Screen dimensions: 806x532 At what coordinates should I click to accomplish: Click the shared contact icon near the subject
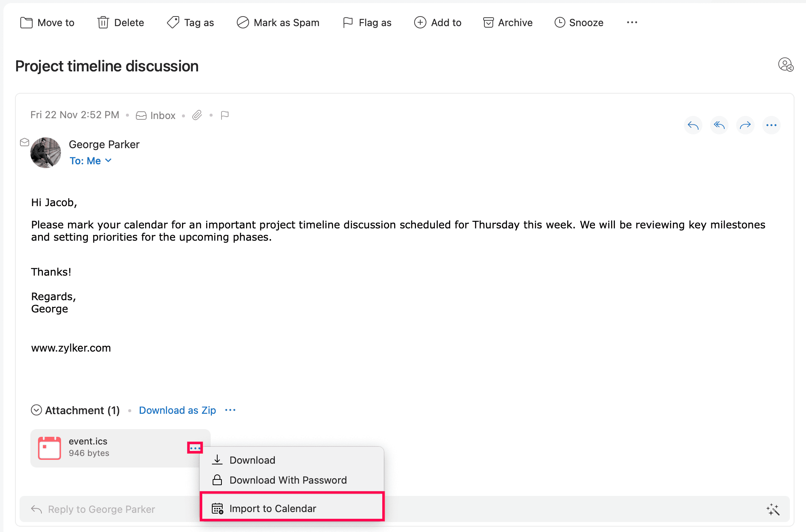pyautogui.click(x=786, y=65)
